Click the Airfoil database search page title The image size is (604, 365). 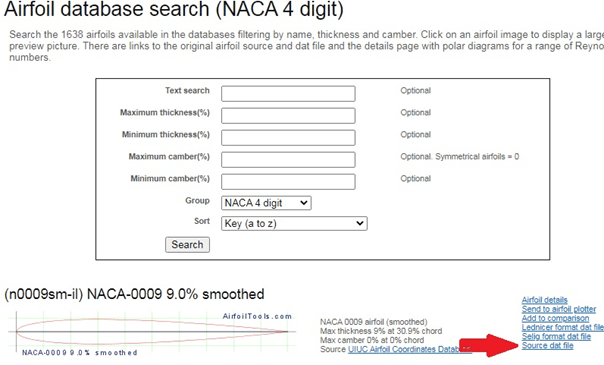(x=174, y=9)
